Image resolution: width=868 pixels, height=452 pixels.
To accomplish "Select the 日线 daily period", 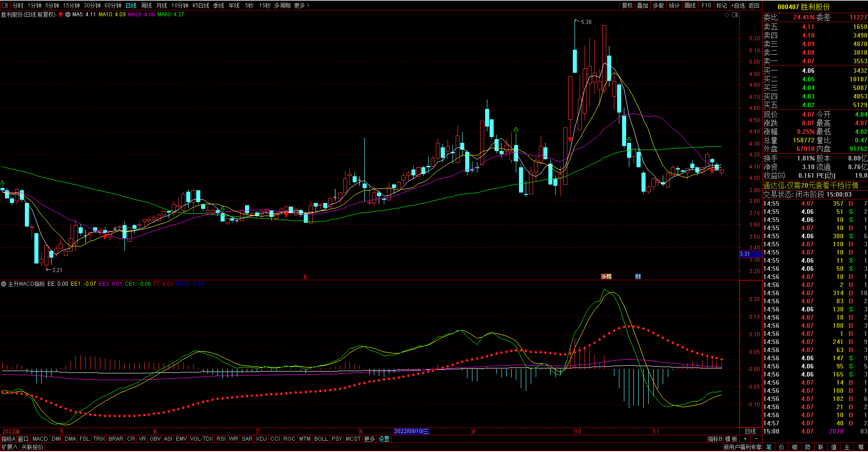I will (x=131, y=5).
